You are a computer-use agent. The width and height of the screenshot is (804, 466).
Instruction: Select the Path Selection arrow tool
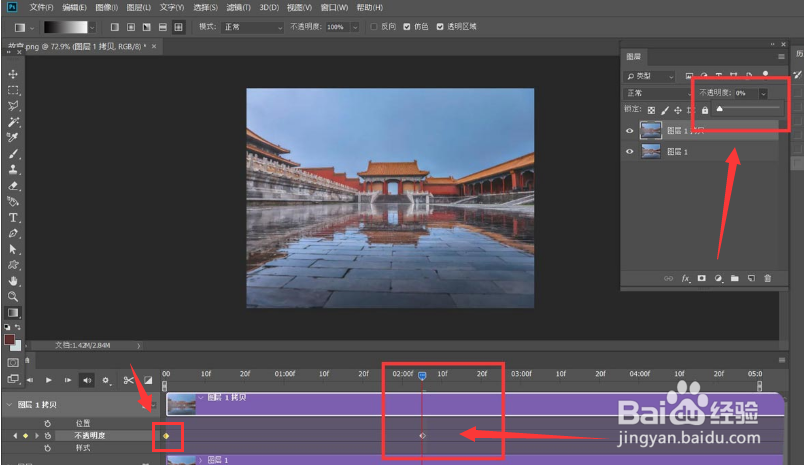click(13, 249)
